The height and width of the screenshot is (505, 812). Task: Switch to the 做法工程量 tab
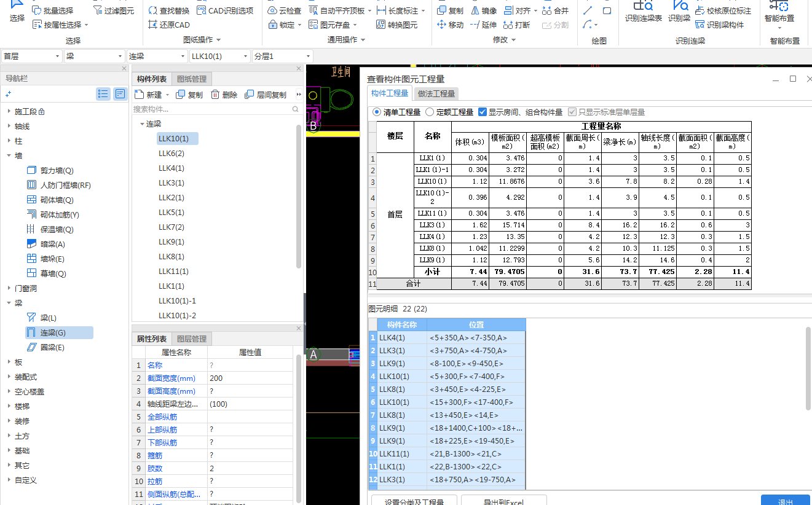tap(436, 93)
